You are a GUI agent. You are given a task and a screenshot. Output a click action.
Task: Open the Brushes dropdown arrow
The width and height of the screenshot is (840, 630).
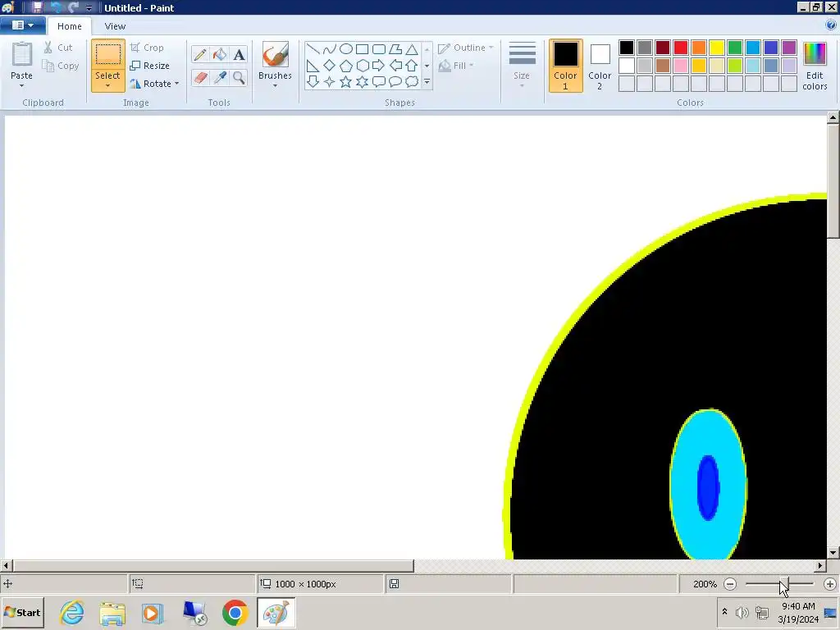coord(275,85)
